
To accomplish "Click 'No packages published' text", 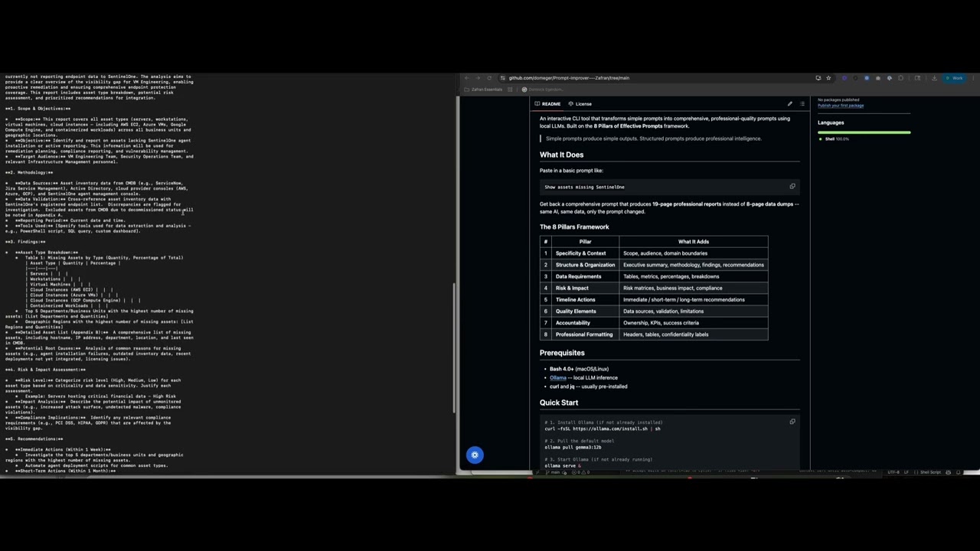I will pos(838,100).
